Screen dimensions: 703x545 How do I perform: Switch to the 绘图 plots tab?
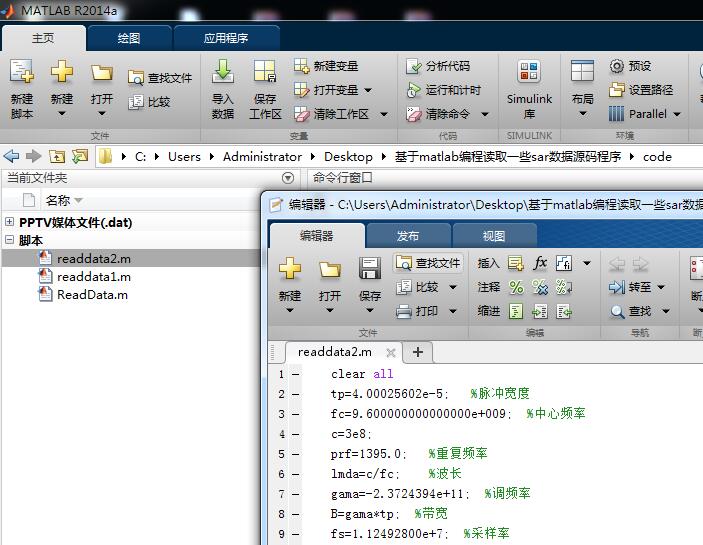tap(129, 38)
